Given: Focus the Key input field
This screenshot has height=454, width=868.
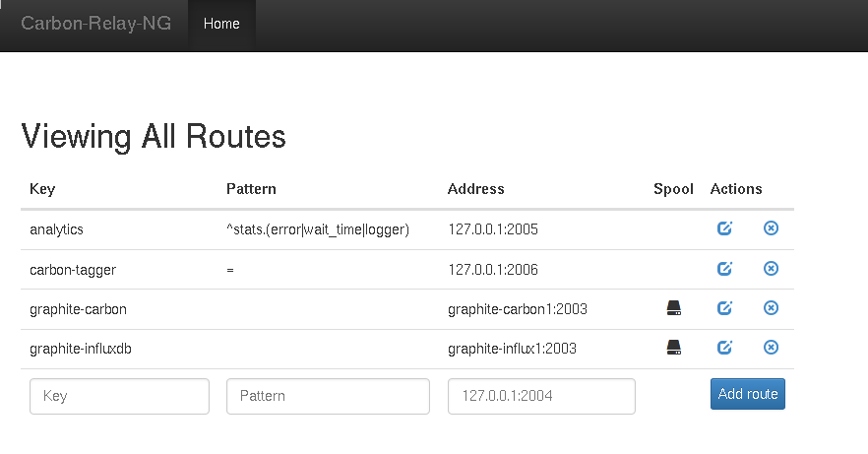Looking at the screenshot, I should [119, 396].
